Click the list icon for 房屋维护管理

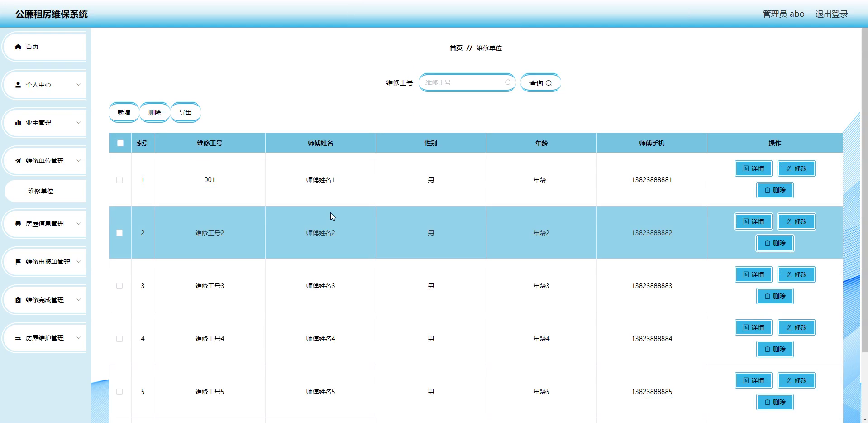point(18,338)
